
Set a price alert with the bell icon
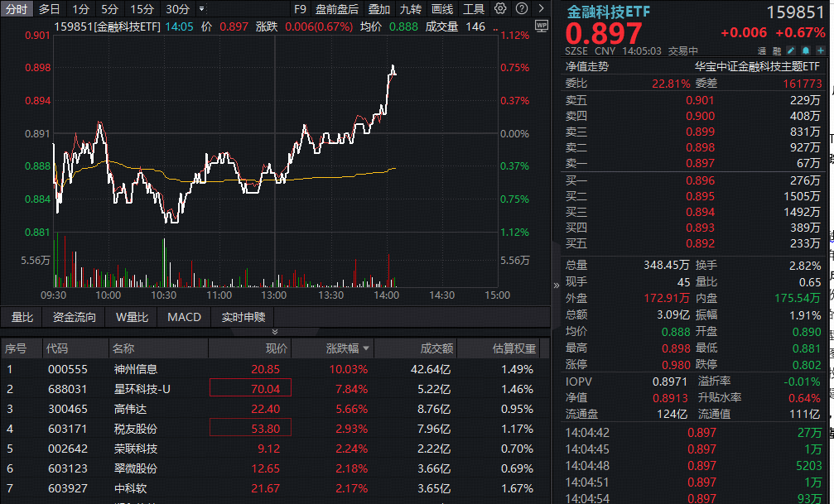[806, 50]
